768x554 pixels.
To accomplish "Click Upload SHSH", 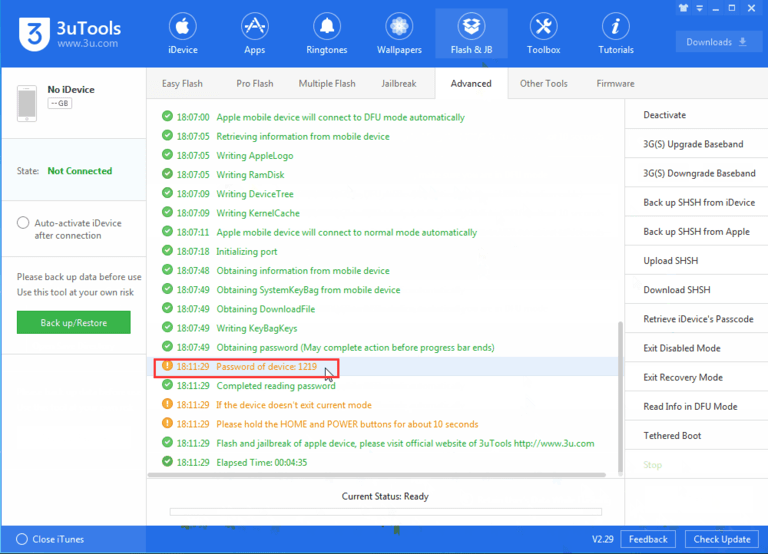I will pos(696,261).
